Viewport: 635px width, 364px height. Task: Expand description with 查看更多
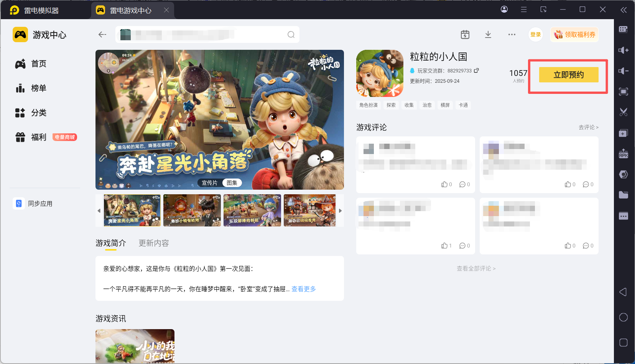[303, 289]
